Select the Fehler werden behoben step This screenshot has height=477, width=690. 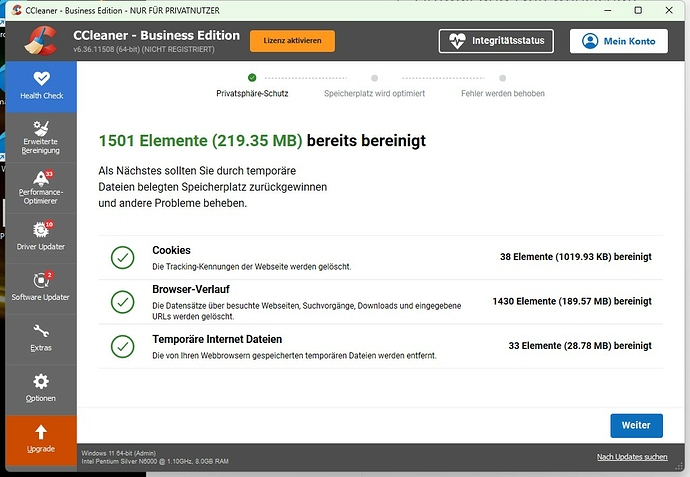point(503,93)
